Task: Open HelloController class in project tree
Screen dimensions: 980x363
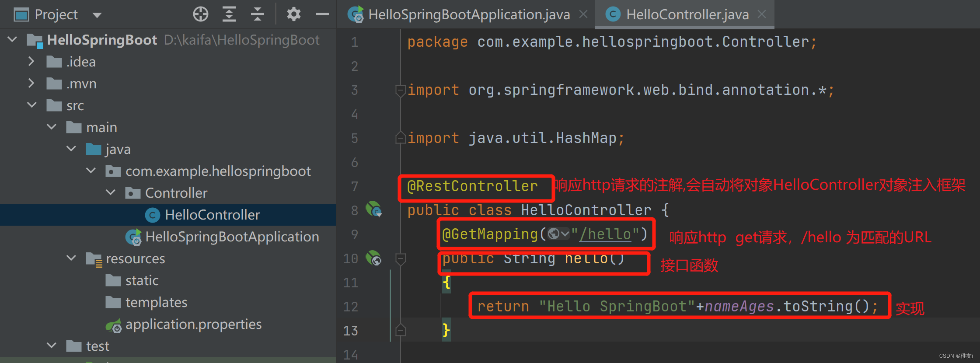Action: click(x=212, y=215)
